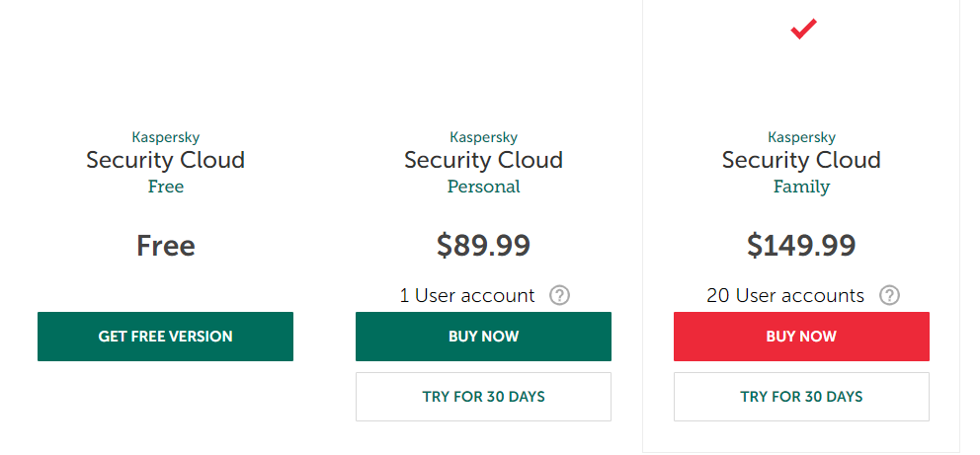Click the red BUY NOW button for Family
The height and width of the screenshot is (455, 980).
[801, 337]
